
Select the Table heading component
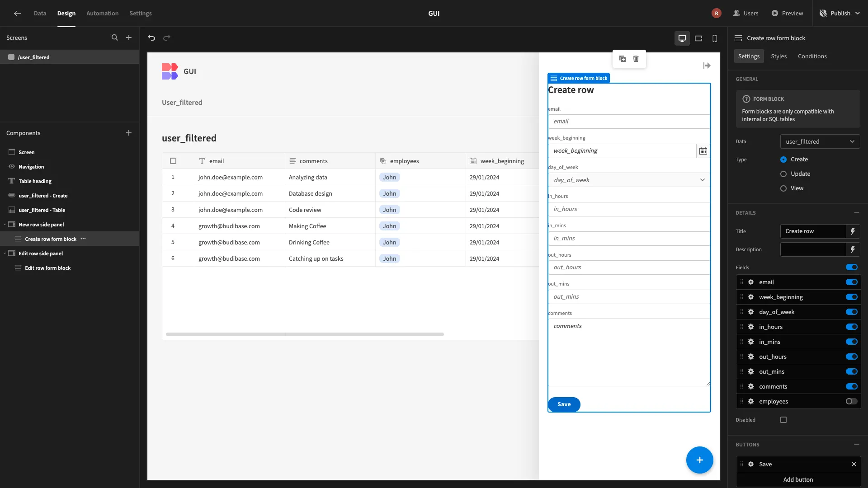coord(70,181)
